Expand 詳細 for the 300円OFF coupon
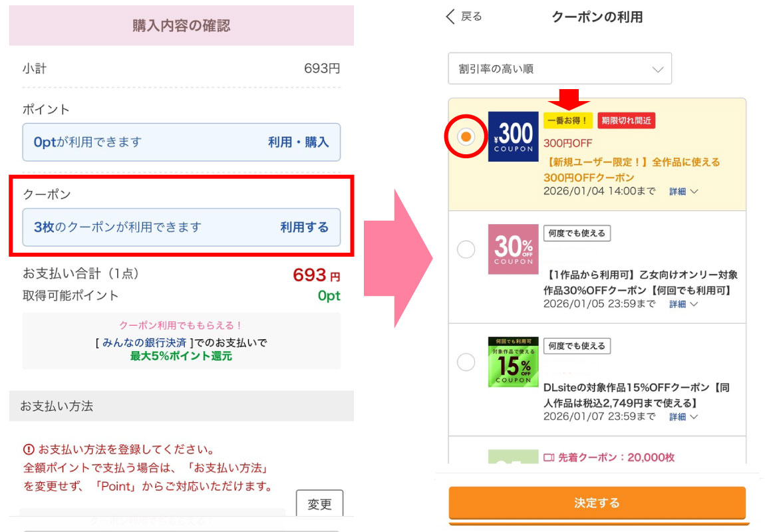The height and width of the screenshot is (532, 765). pos(683,192)
